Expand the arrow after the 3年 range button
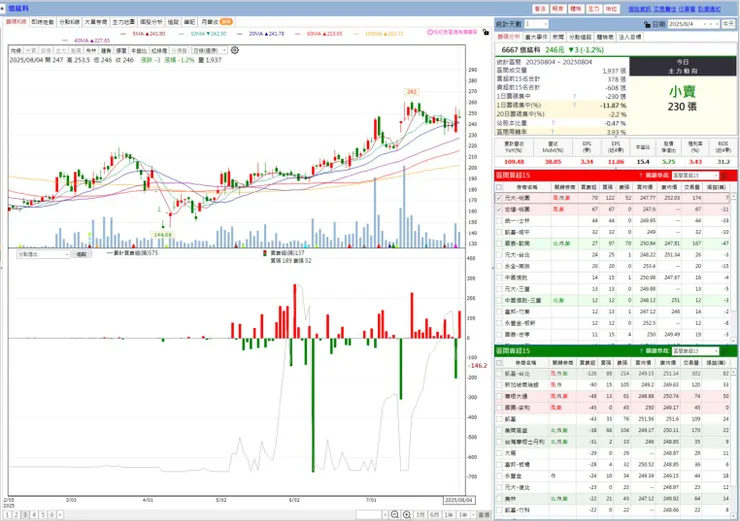 click(473, 515)
